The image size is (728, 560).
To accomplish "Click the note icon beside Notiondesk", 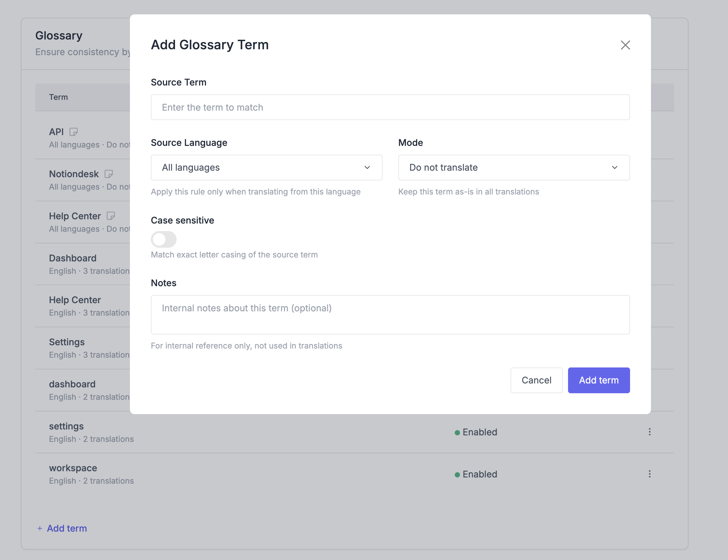I will tap(109, 174).
